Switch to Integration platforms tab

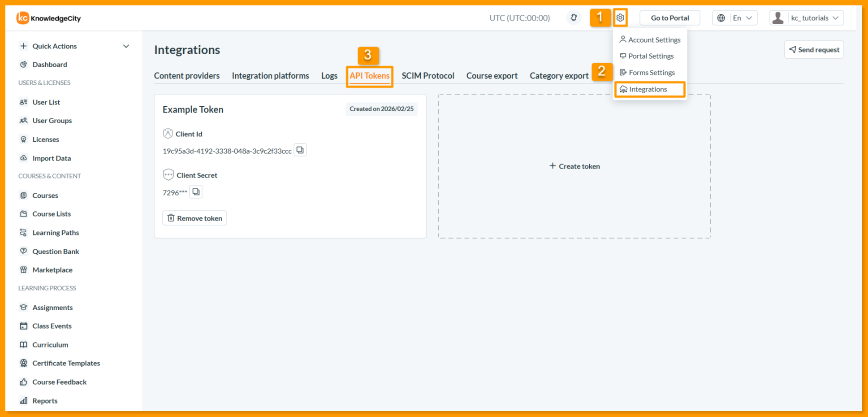270,76
